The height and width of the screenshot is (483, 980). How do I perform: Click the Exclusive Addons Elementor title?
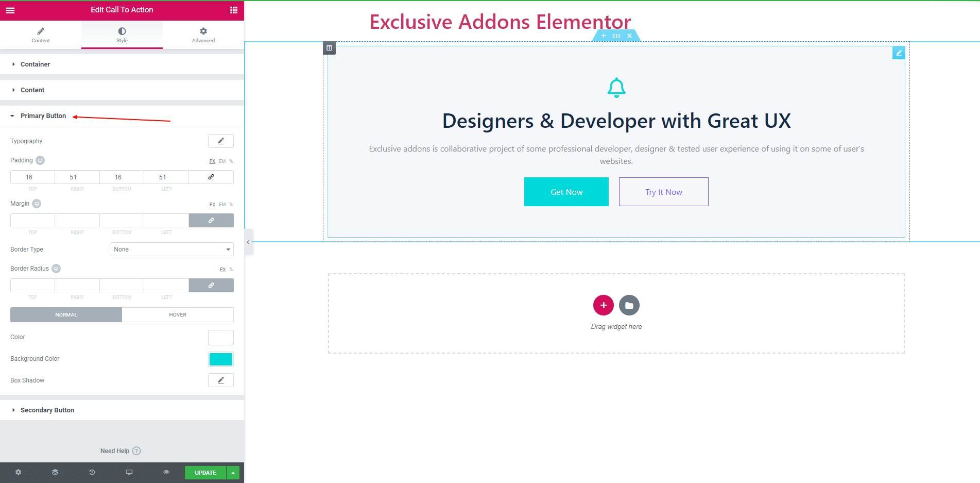pyautogui.click(x=501, y=22)
